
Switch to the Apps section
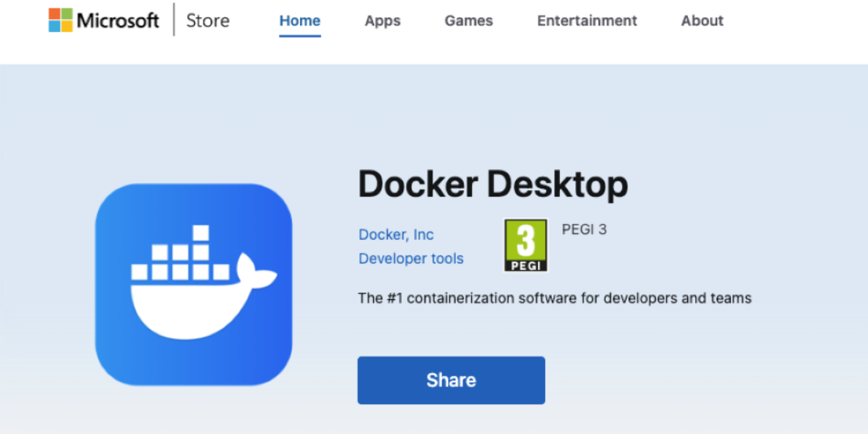(382, 20)
